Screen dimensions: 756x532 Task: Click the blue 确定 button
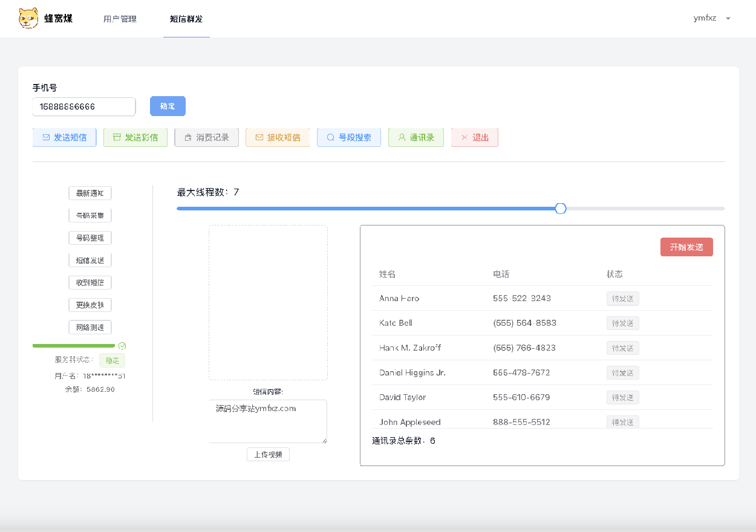tap(168, 106)
